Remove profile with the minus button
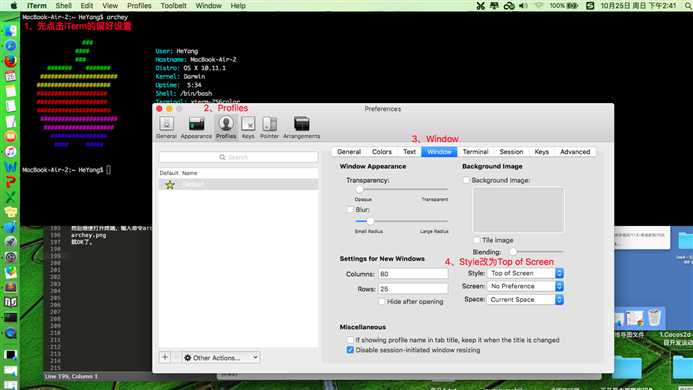Viewport: 693px width, 390px height. point(176,357)
